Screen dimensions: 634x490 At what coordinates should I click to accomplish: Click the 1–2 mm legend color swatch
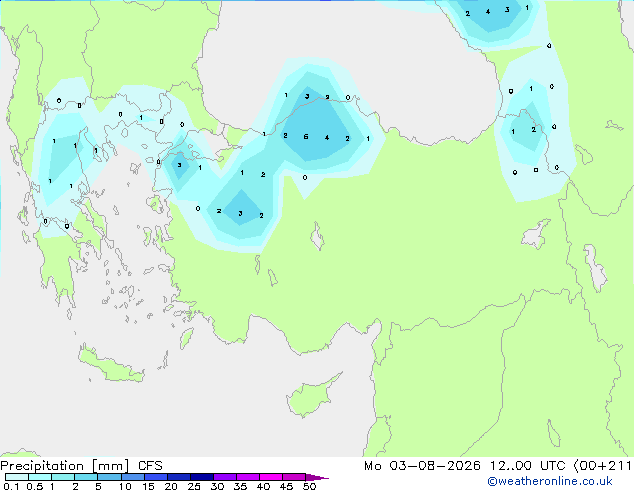click(63, 477)
